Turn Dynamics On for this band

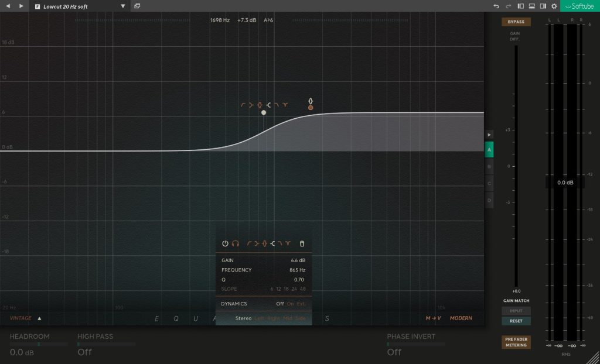coord(290,304)
